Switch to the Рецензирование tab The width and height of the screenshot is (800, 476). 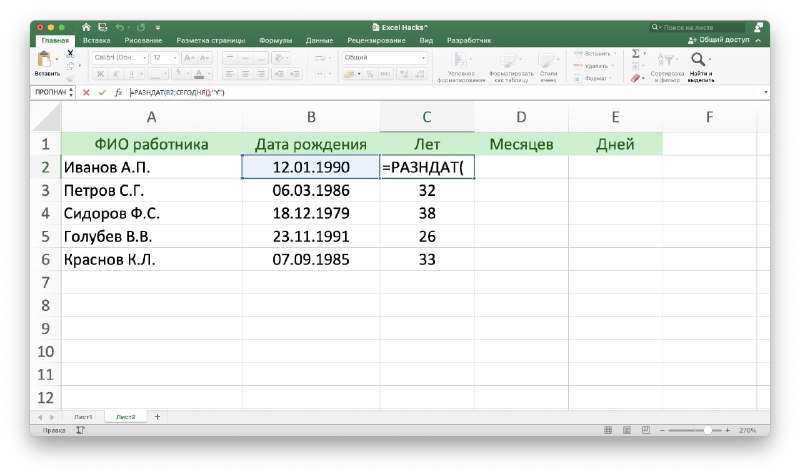[377, 40]
